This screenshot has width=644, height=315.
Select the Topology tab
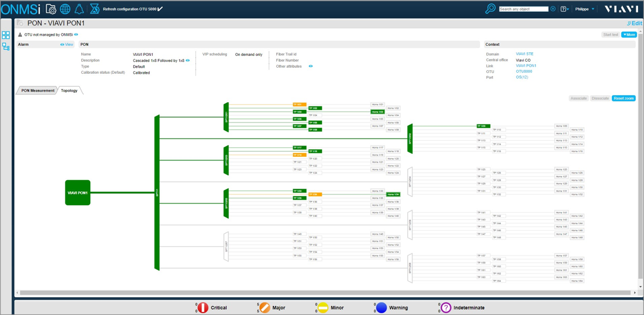click(69, 90)
